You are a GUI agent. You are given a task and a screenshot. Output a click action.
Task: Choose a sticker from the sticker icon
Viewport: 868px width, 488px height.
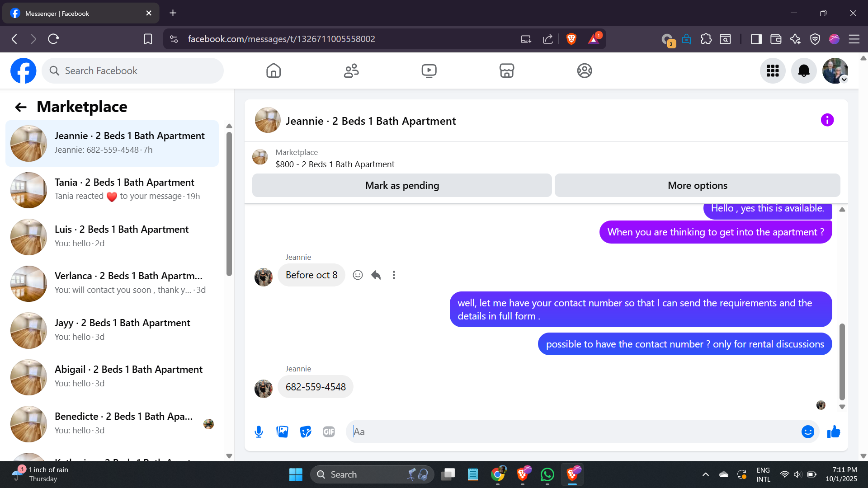[306, 432]
